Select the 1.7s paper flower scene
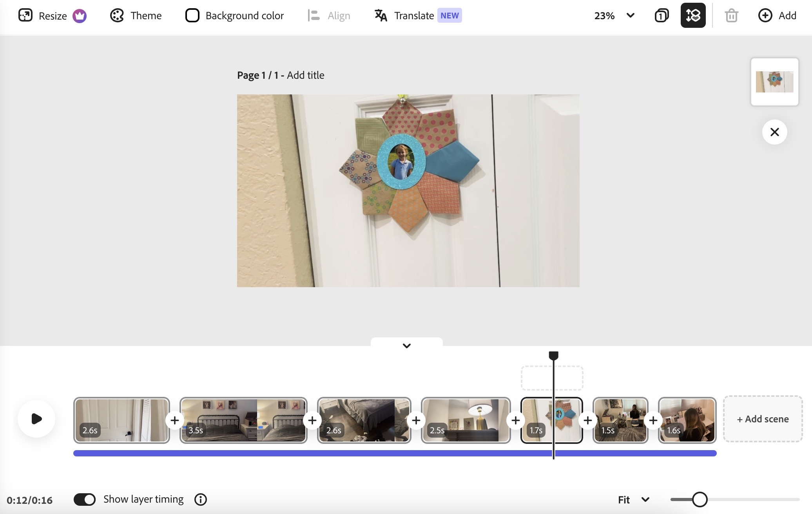The height and width of the screenshot is (514, 812). (x=551, y=420)
